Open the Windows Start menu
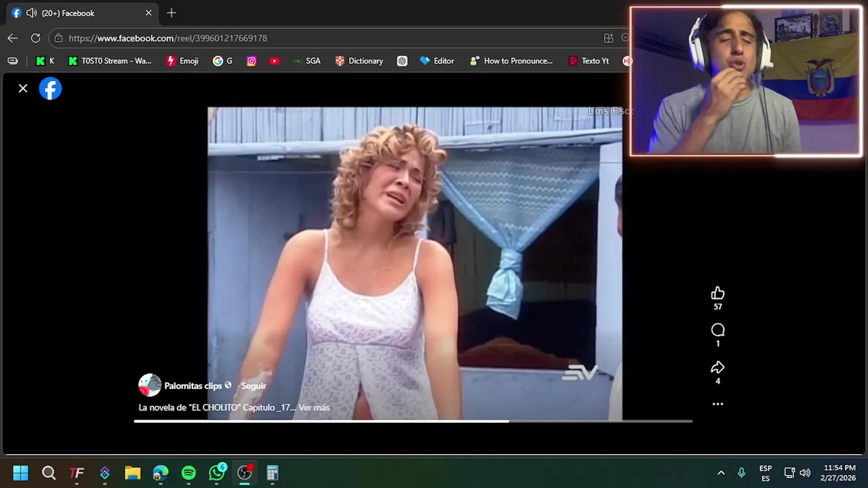868x488 pixels. tap(20, 472)
